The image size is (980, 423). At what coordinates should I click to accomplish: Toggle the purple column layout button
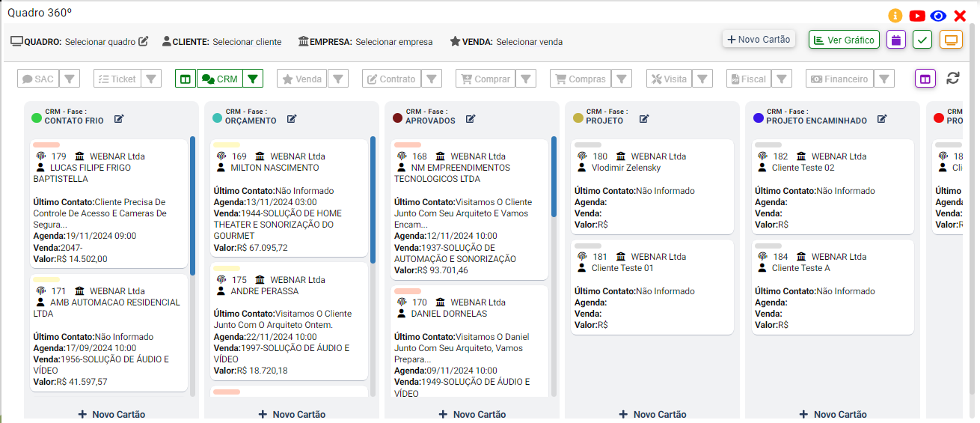click(x=925, y=79)
